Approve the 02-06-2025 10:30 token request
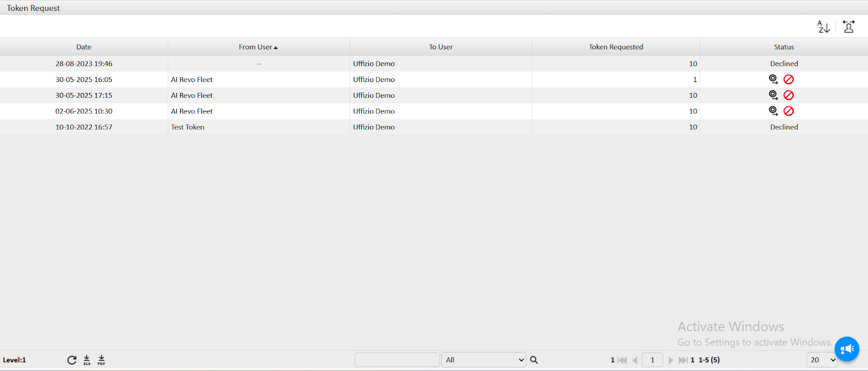868x371 pixels. [773, 111]
